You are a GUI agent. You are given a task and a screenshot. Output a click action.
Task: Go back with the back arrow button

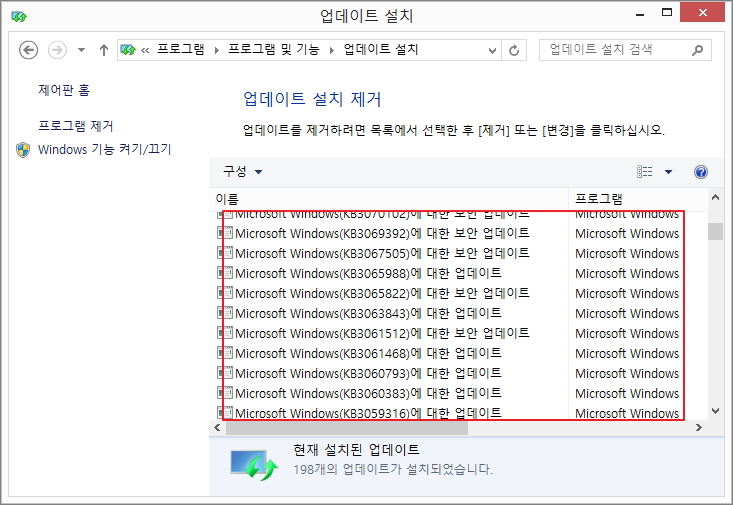pyautogui.click(x=29, y=50)
